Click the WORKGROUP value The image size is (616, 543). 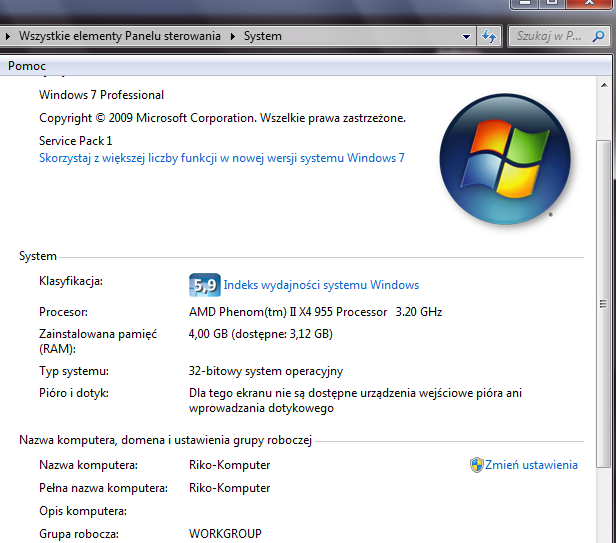(x=225, y=534)
